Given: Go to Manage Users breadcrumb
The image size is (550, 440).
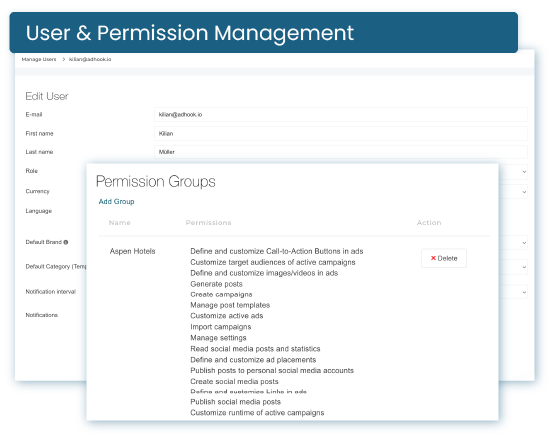Looking at the screenshot, I should (x=39, y=59).
